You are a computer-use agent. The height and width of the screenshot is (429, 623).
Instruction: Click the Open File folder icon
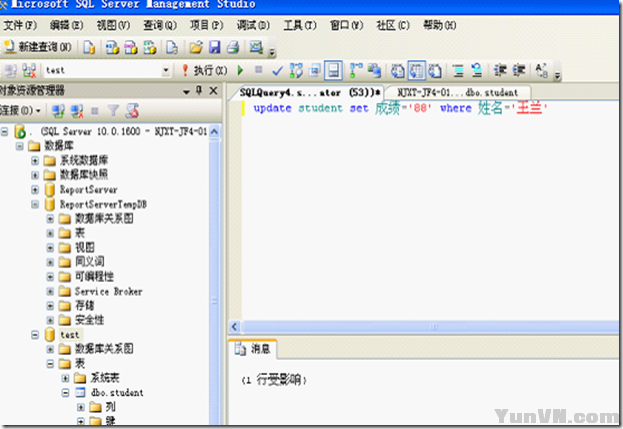point(195,48)
